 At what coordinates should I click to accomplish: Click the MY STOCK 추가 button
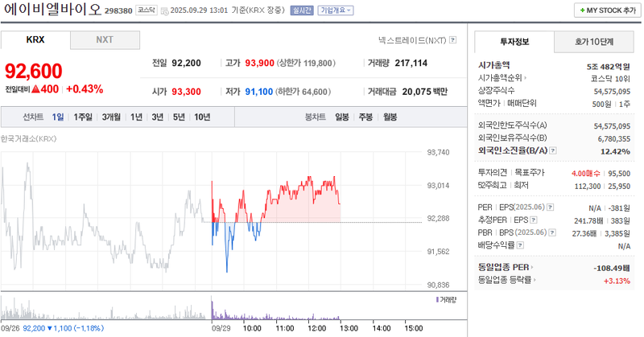point(608,10)
